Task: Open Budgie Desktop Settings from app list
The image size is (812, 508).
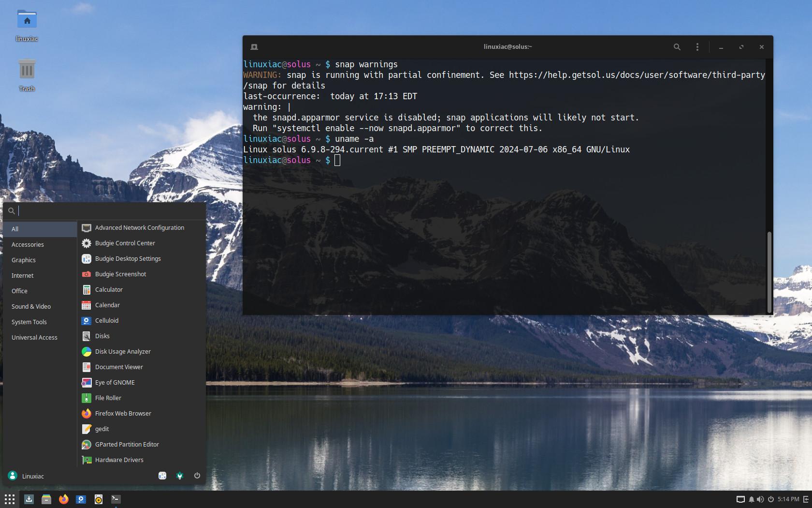Action: click(142, 259)
